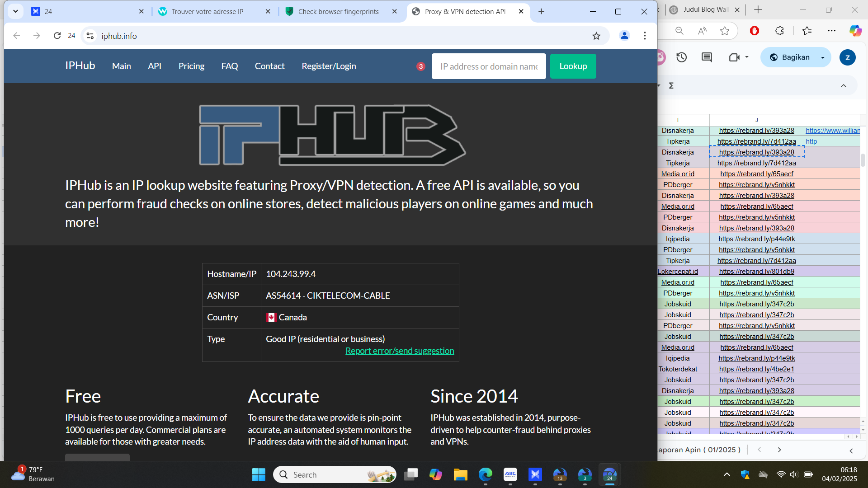868x488 pixels.
Task: Click the IPHub brand name in the navbar
Action: click(80, 66)
